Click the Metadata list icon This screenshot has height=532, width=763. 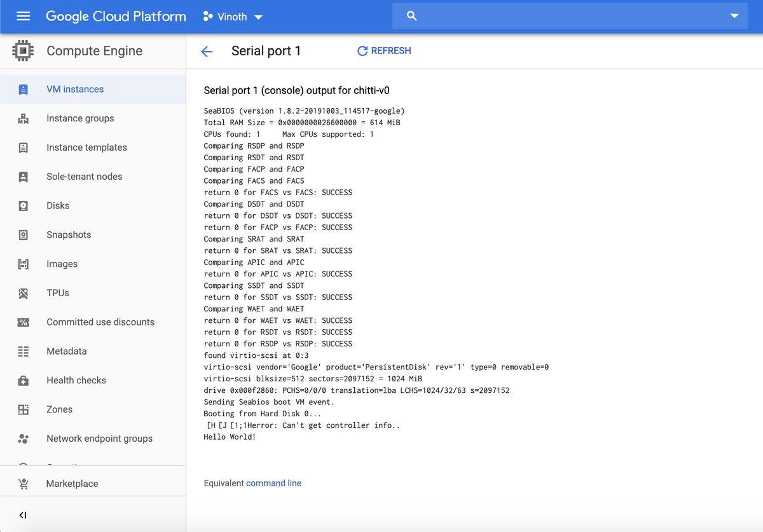(24, 351)
